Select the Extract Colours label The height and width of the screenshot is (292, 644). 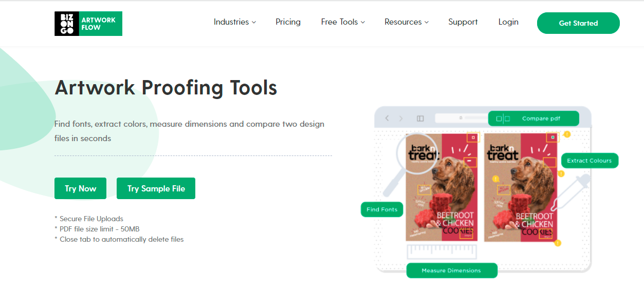590,161
